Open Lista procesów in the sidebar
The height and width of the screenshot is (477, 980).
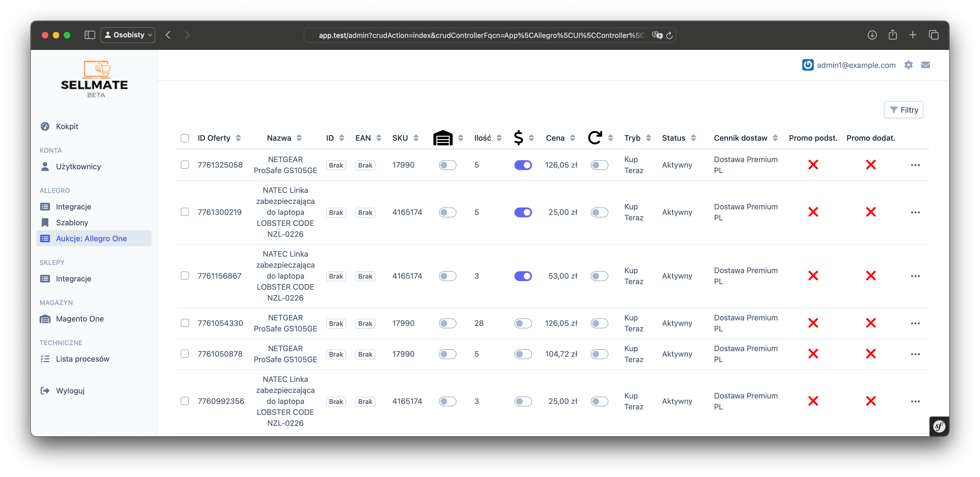tap(83, 359)
